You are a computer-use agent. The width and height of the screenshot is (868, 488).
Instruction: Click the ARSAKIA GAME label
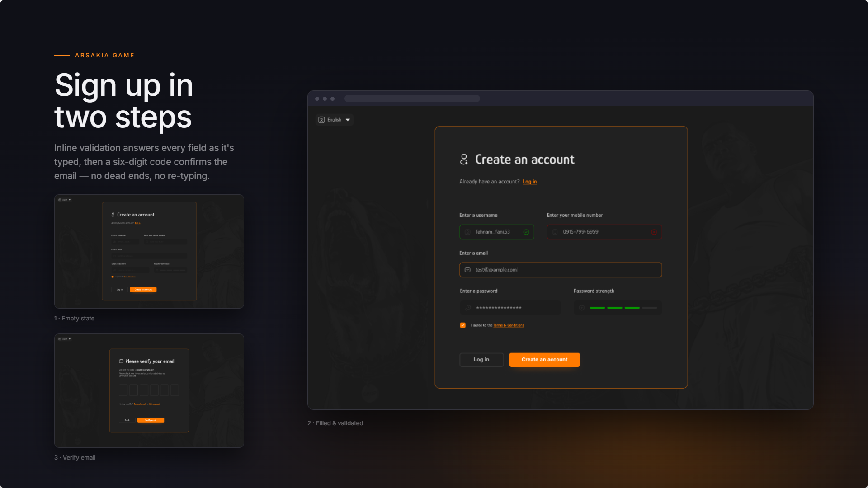105,55
